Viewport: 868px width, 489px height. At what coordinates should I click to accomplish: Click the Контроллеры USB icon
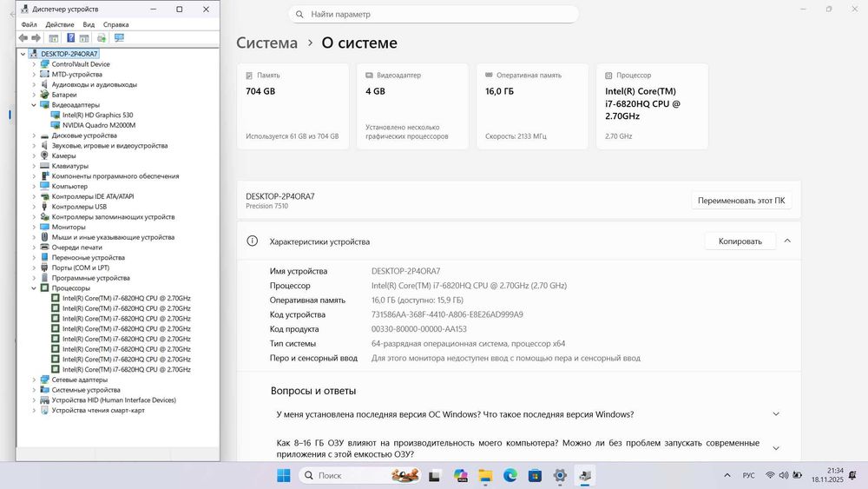[x=45, y=207]
